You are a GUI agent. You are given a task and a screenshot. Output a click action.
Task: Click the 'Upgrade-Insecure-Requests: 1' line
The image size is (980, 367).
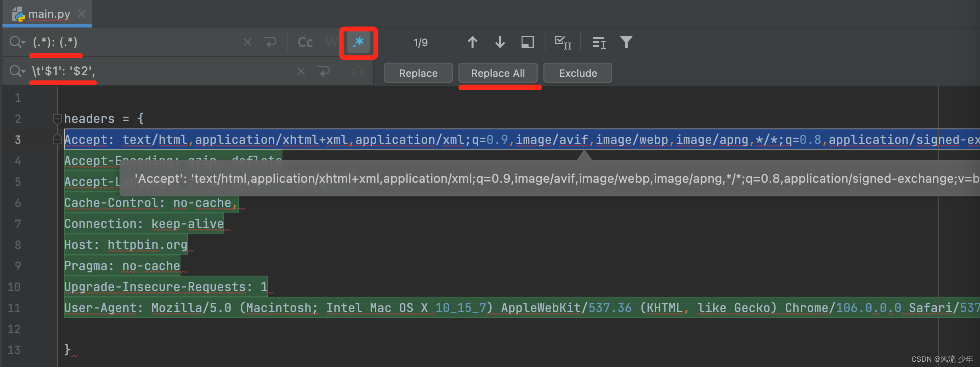pyautogui.click(x=166, y=287)
